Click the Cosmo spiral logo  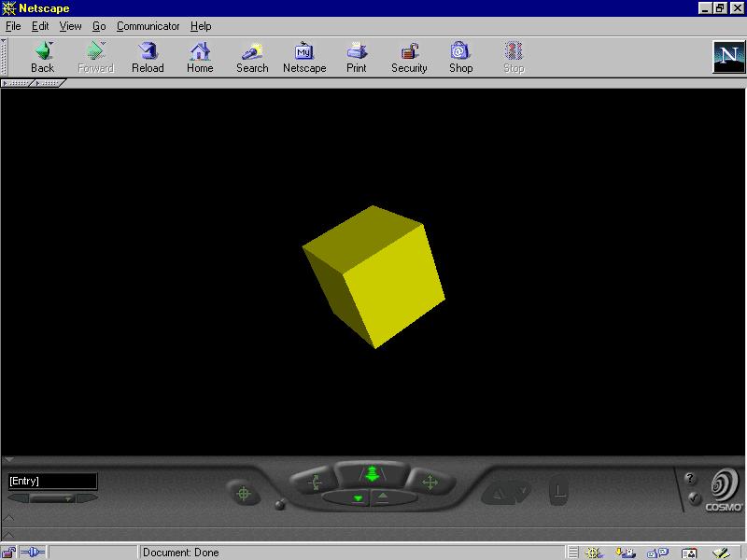click(725, 485)
